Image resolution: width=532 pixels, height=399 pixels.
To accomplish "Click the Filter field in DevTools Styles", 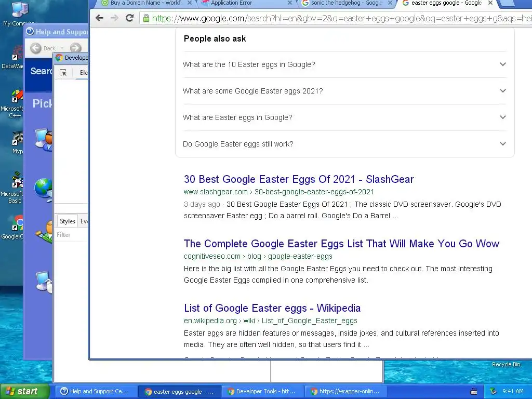I will [x=72, y=235].
